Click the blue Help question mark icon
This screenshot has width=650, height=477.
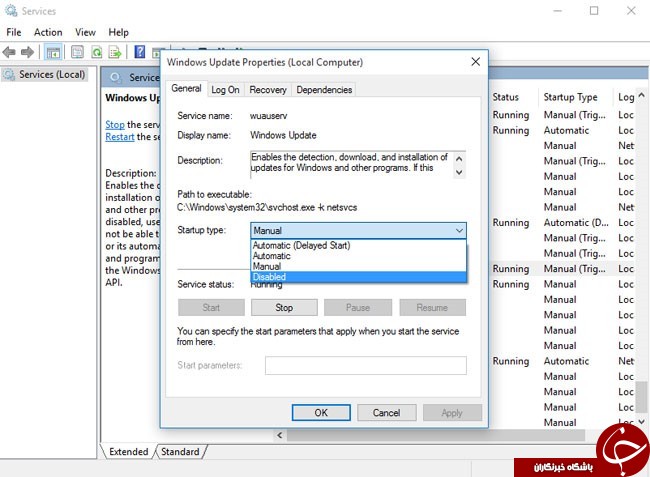click(140, 52)
